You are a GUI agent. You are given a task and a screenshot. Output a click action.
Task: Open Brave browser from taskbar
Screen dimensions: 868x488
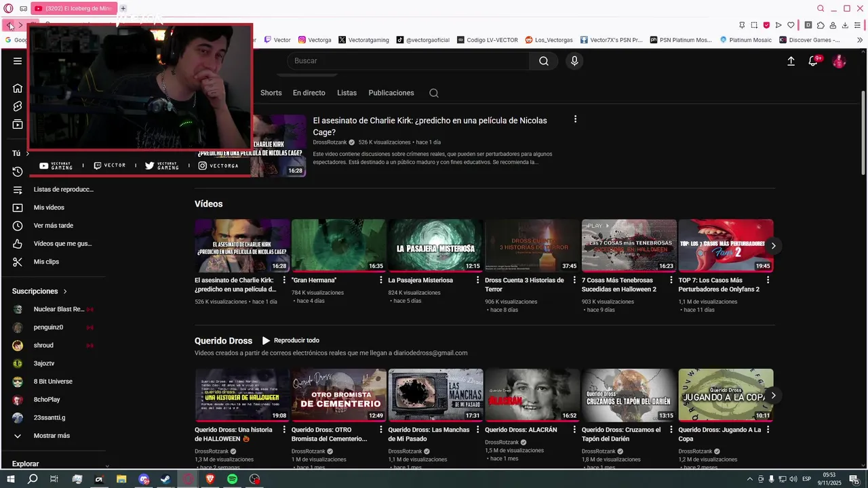point(210,479)
